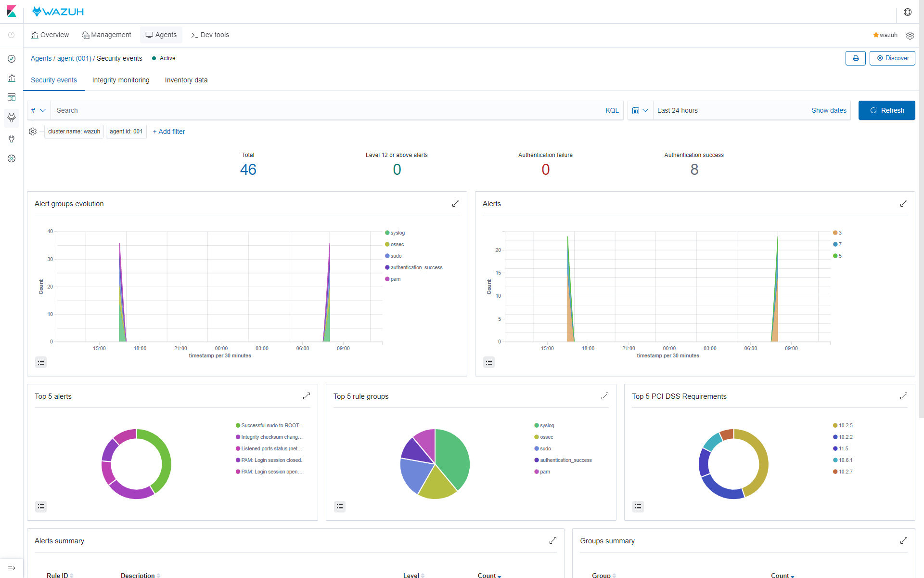
Task: Open the Inventory data tab
Action: click(186, 80)
